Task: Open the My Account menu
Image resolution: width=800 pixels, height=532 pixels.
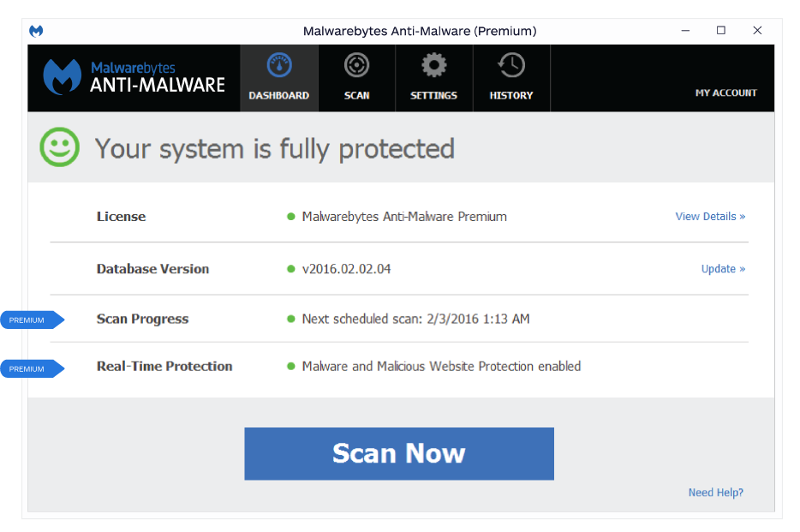Action: [x=725, y=93]
